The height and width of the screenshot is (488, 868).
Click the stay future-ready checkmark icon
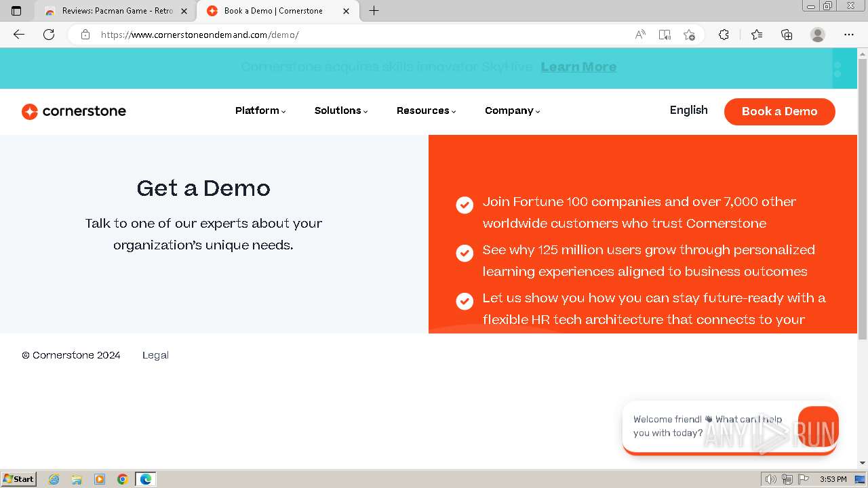[465, 301]
